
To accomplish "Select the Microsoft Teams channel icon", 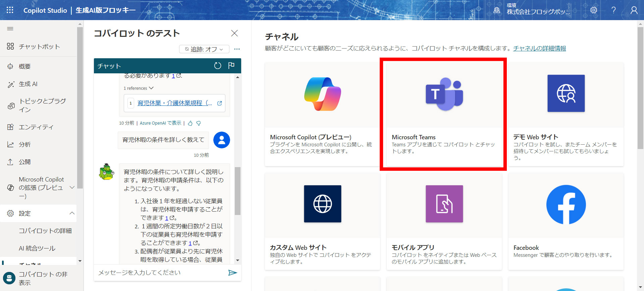I will pos(444,94).
